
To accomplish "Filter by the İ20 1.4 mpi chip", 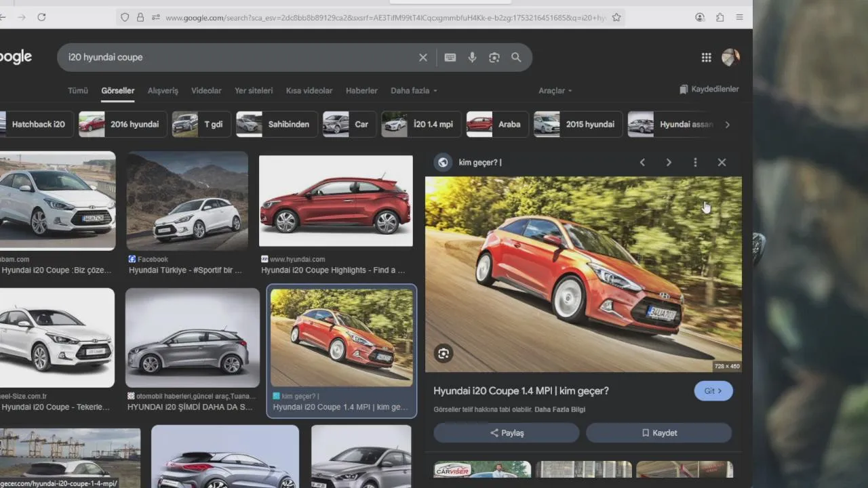I will click(422, 125).
